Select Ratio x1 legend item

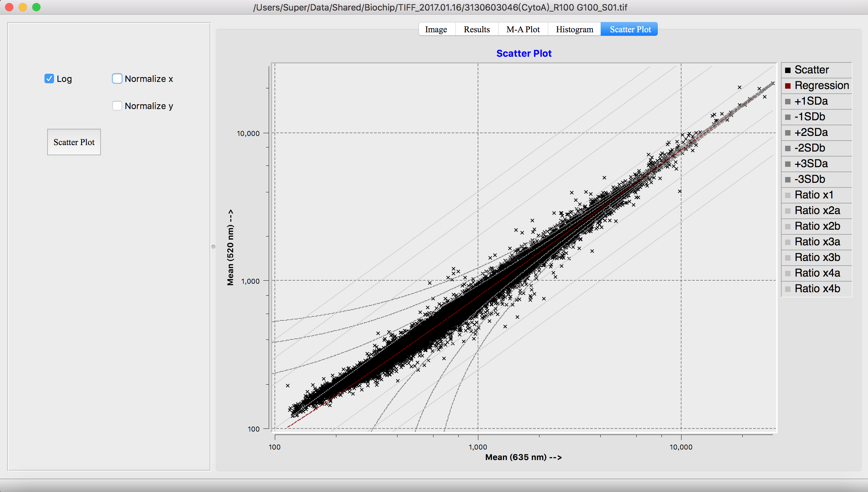[x=813, y=195]
